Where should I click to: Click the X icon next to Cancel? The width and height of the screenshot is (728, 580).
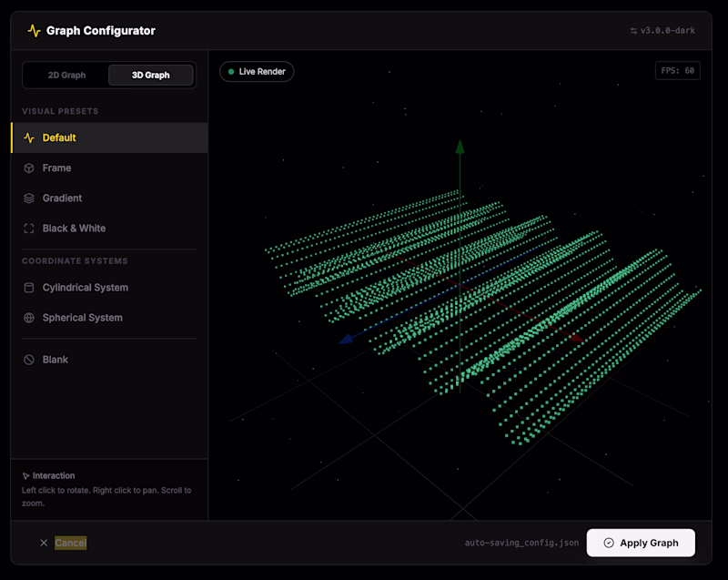[44, 543]
